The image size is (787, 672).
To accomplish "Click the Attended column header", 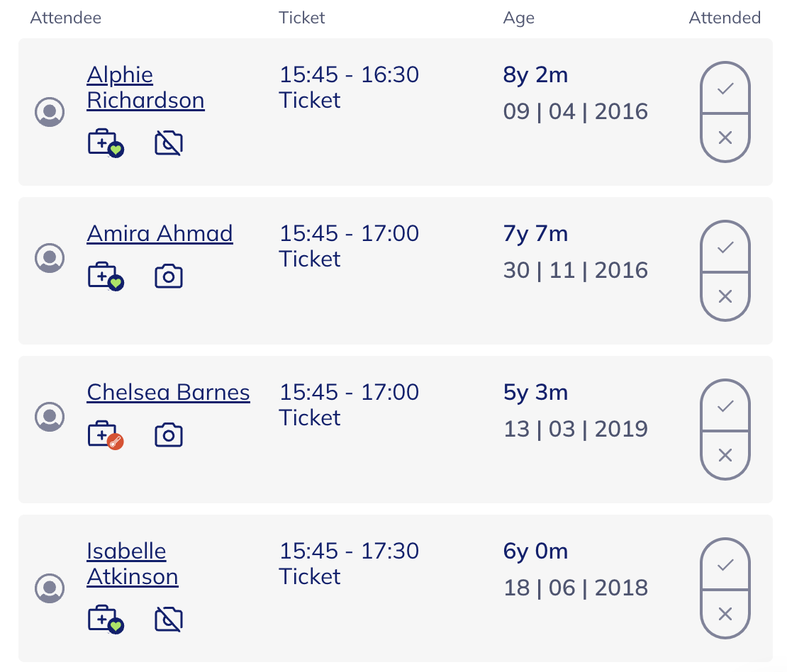I will pyautogui.click(x=724, y=18).
